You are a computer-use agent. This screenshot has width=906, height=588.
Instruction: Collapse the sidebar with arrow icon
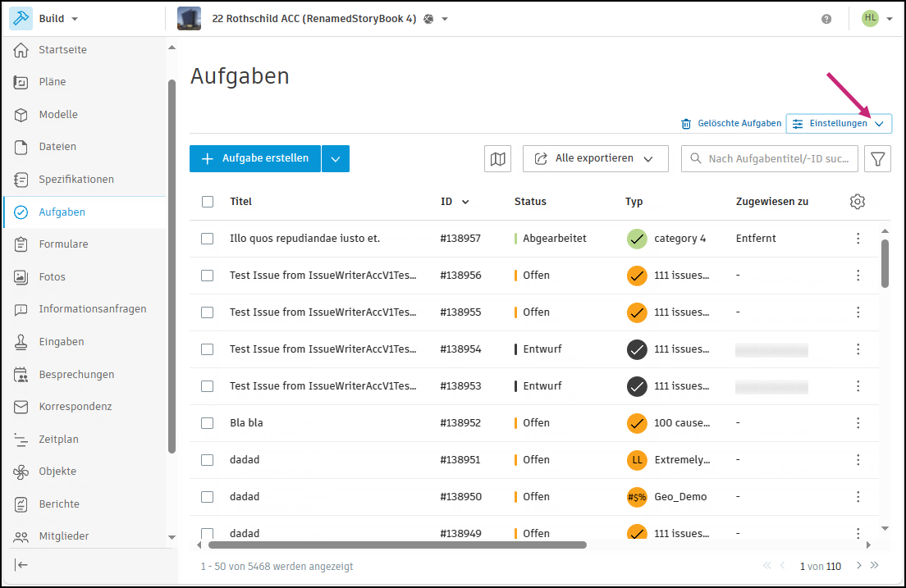coord(21,565)
